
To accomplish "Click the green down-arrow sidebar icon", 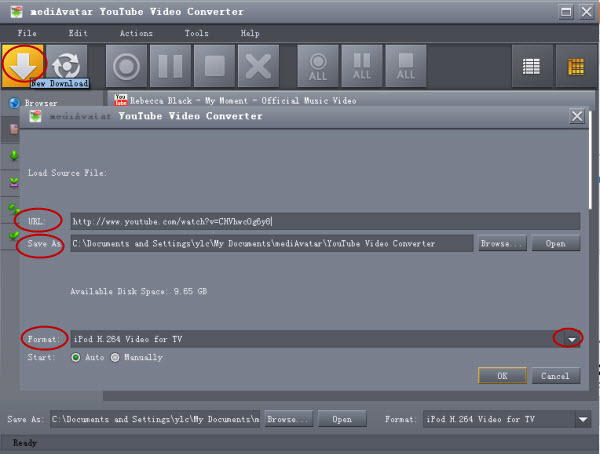I will point(14,155).
